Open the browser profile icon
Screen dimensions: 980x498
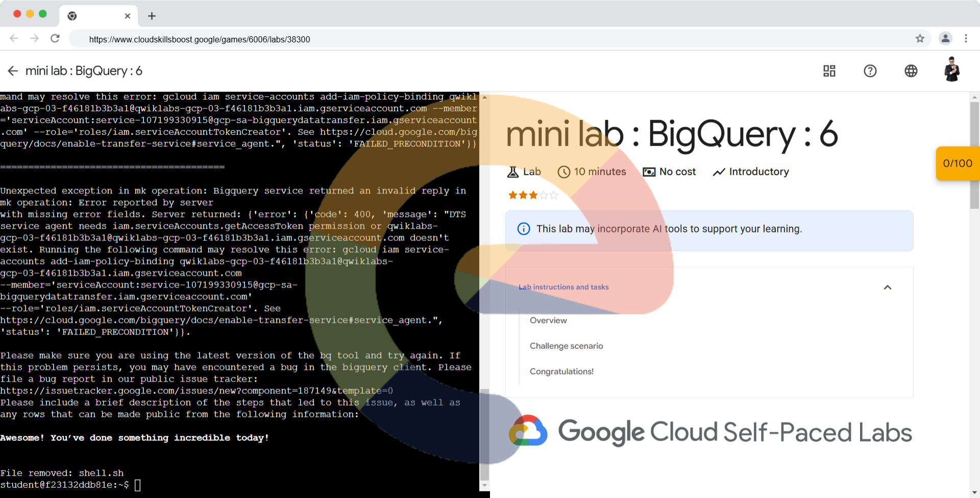click(945, 39)
